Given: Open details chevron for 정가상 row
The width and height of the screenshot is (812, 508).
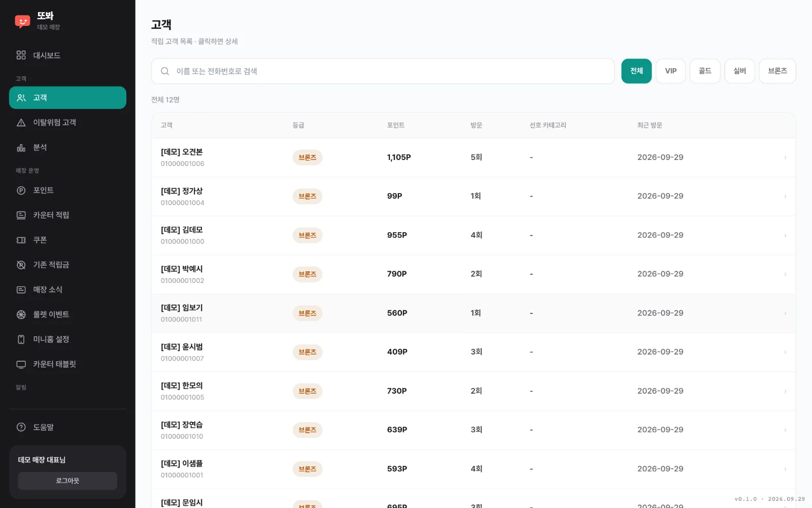Looking at the screenshot, I should click(x=785, y=196).
